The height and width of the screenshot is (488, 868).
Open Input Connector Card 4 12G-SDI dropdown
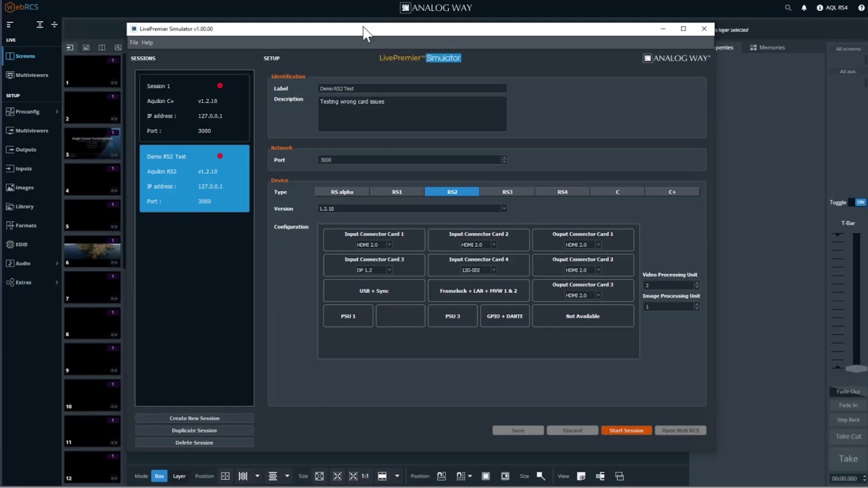(x=479, y=270)
